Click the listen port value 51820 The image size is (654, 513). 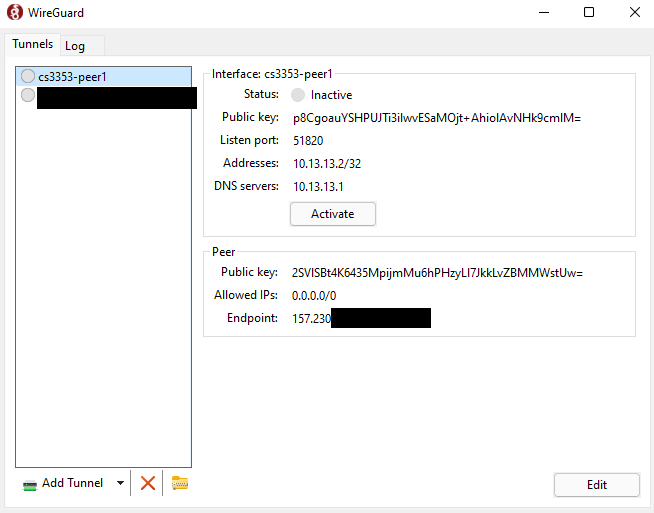(308, 141)
